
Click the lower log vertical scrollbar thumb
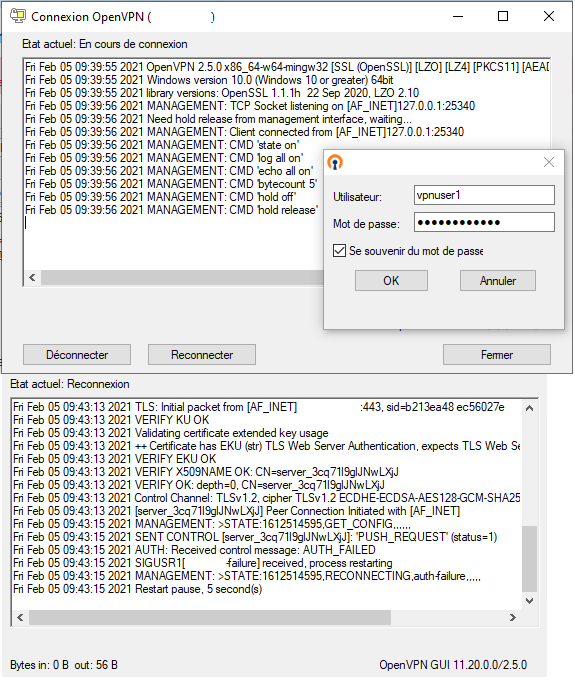(x=531, y=560)
